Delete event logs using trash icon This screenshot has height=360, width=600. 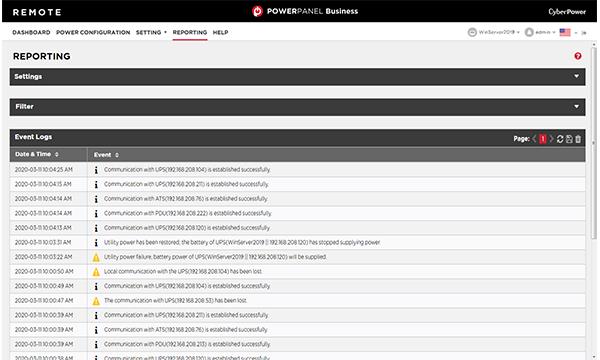click(578, 139)
